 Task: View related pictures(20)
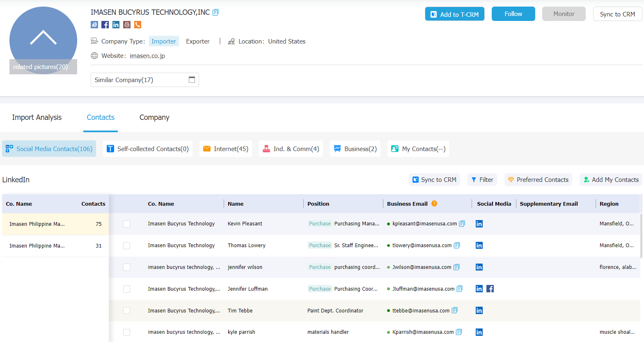[43, 67]
